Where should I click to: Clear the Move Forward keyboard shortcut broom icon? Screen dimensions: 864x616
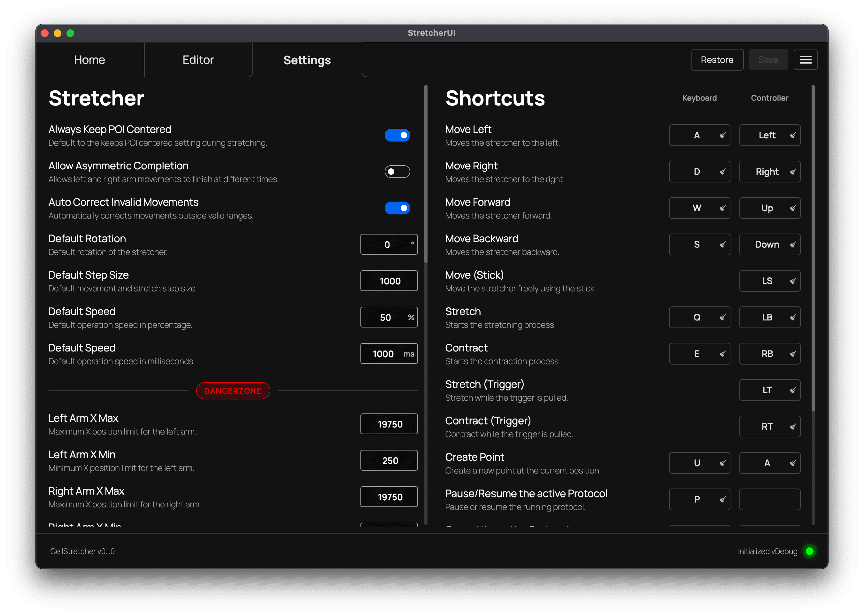[x=722, y=208]
